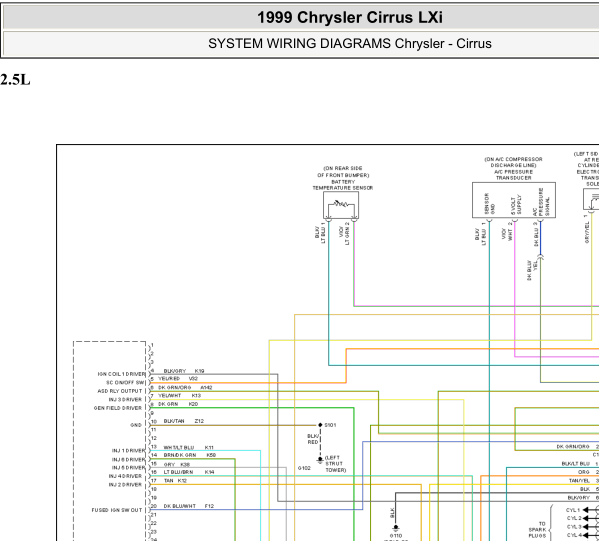
Task: Click the YEL/RED V32 wire label
Action: pyautogui.click(x=178, y=379)
